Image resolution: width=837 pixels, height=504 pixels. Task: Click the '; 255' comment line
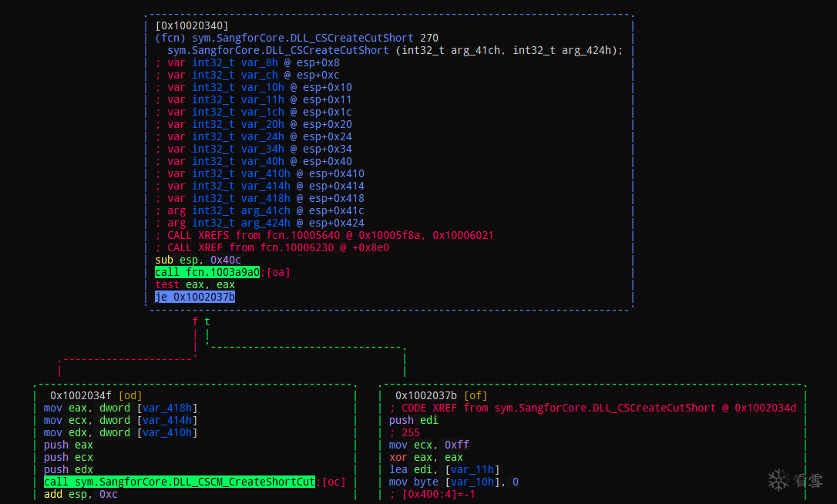pos(405,432)
